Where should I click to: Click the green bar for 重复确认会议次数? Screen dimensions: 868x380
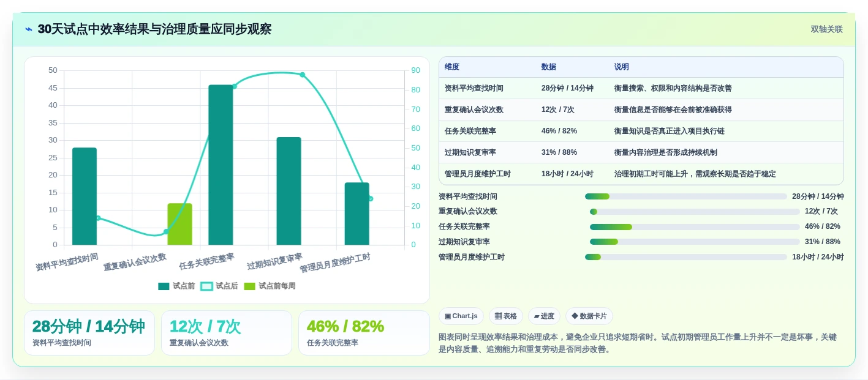point(179,224)
